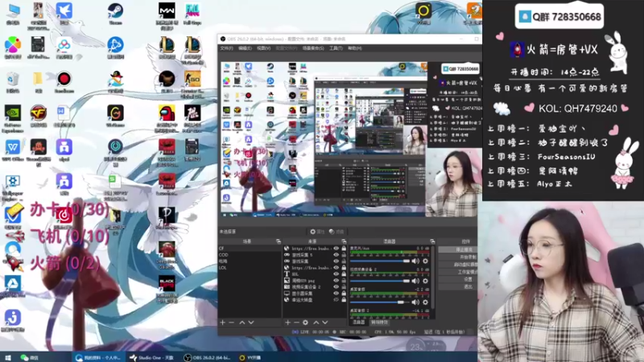Move selected scene up arrow

click(x=242, y=323)
